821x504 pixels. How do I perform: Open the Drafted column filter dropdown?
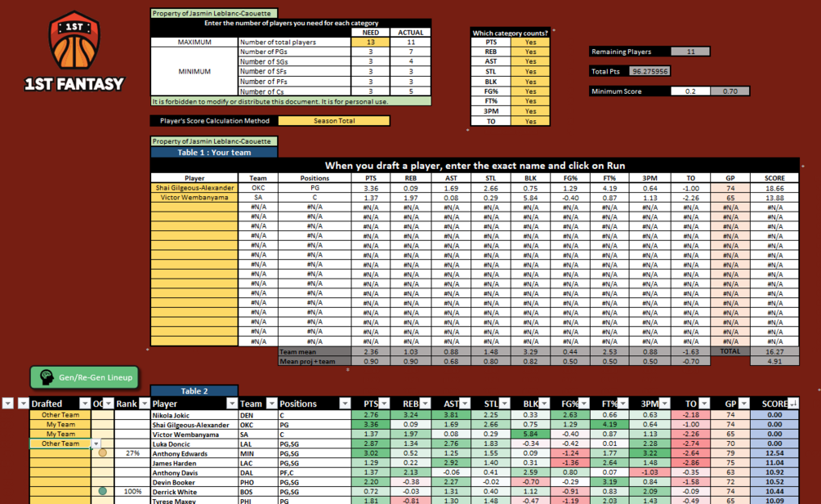pyautogui.click(x=85, y=404)
